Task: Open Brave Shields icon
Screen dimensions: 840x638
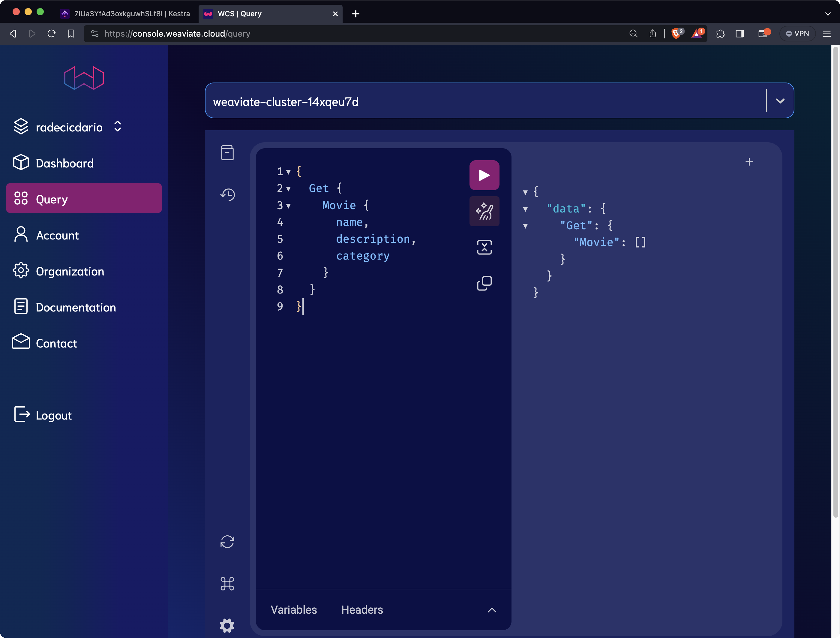Action: tap(676, 33)
